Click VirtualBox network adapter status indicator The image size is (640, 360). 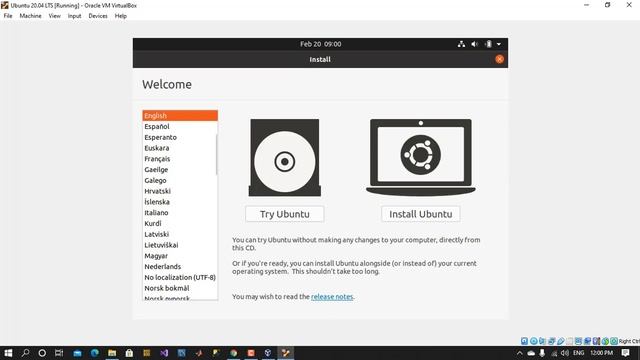[551, 341]
